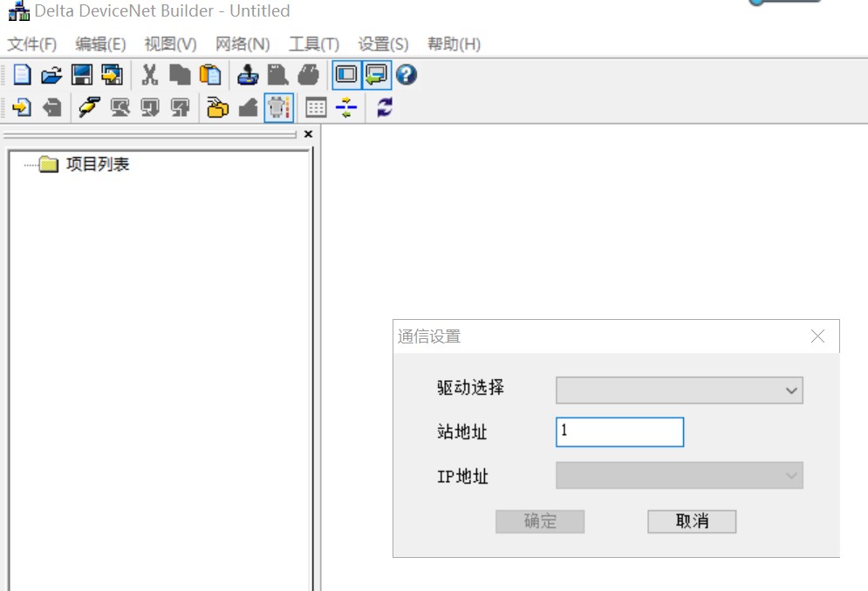Save the project using the floppy disk icon
Image resolution: width=868 pixels, height=591 pixels.
(x=81, y=76)
